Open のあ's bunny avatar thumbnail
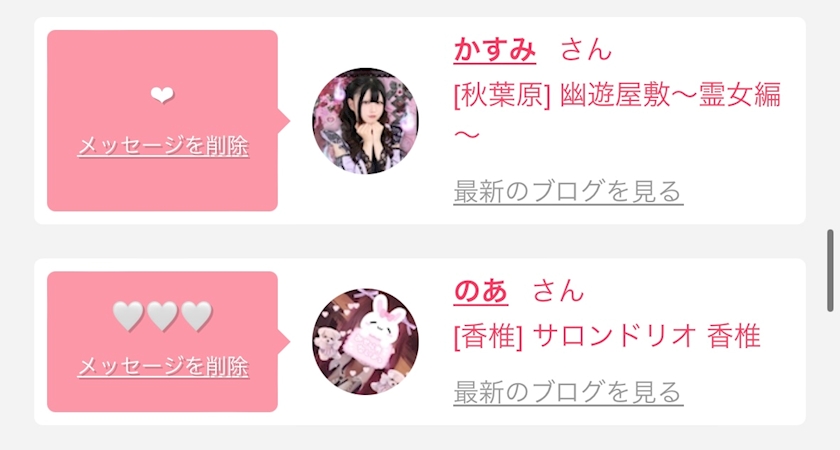 (x=365, y=342)
